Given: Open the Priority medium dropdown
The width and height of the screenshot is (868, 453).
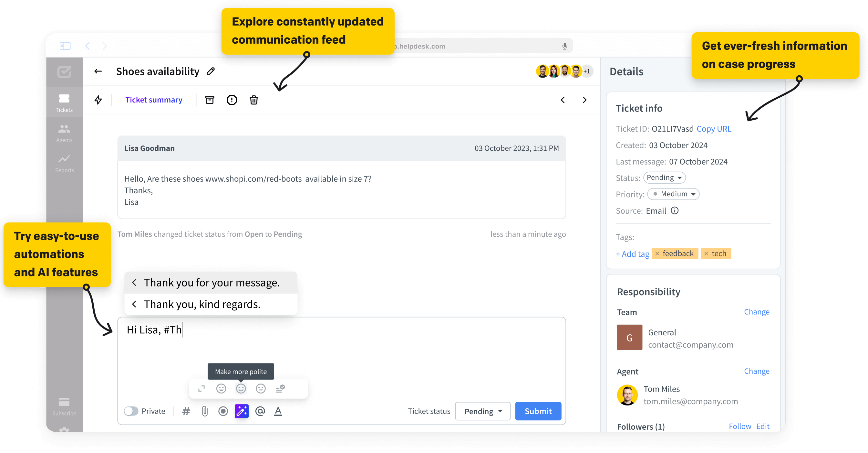Looking at the screenshot, I should click(x=673, y=194).
